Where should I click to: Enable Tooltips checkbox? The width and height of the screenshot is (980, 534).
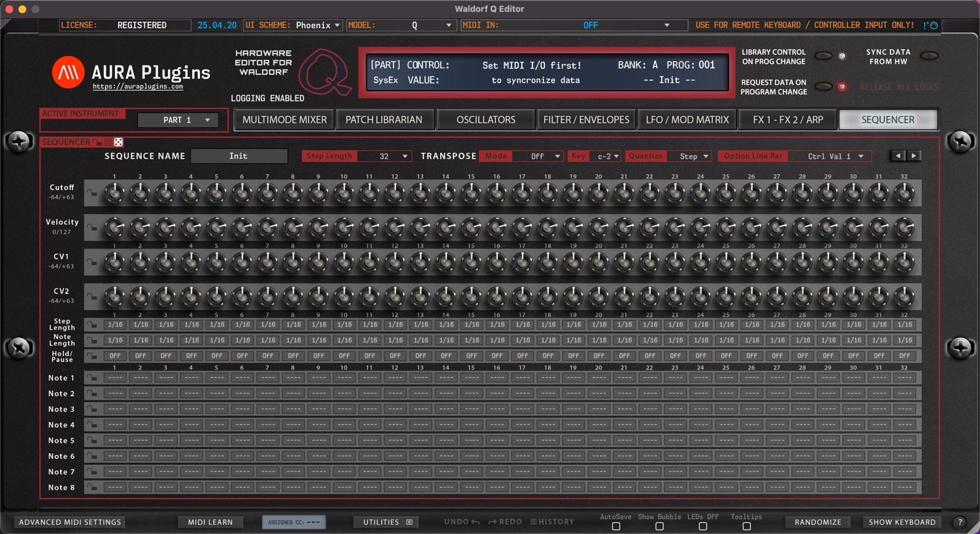point(747,526)
